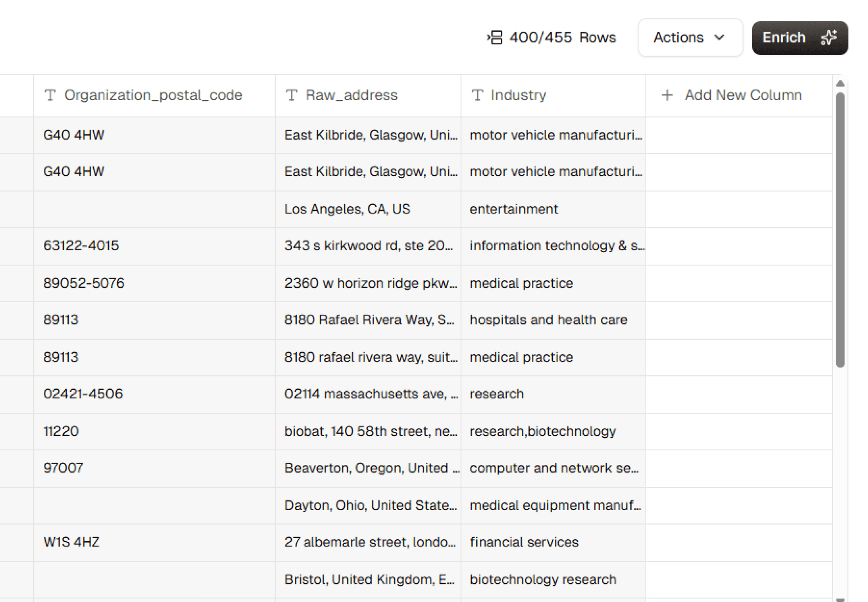Click the 400/455 Rows label

562,38
